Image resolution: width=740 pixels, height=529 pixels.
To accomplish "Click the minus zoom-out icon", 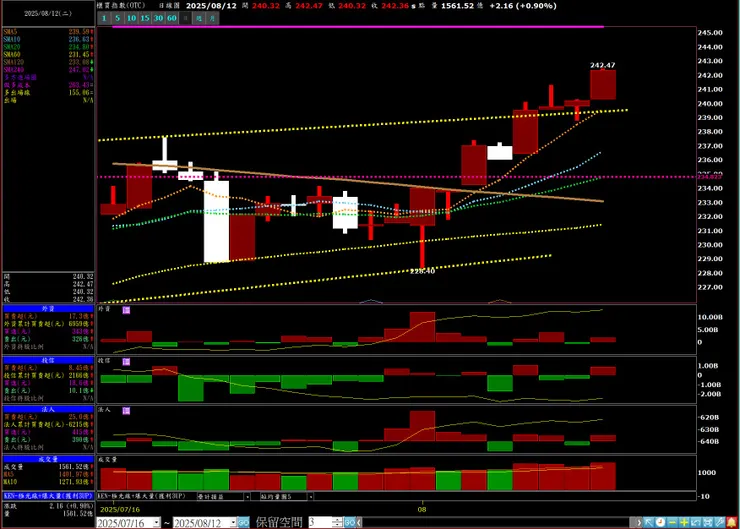I will [672, 522].
